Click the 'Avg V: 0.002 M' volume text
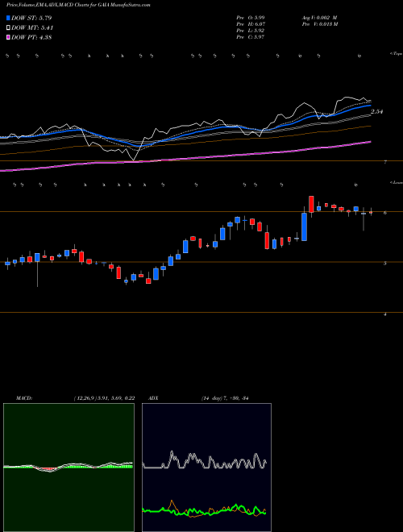This screenshot has height=532, width=403. (319, 18)
